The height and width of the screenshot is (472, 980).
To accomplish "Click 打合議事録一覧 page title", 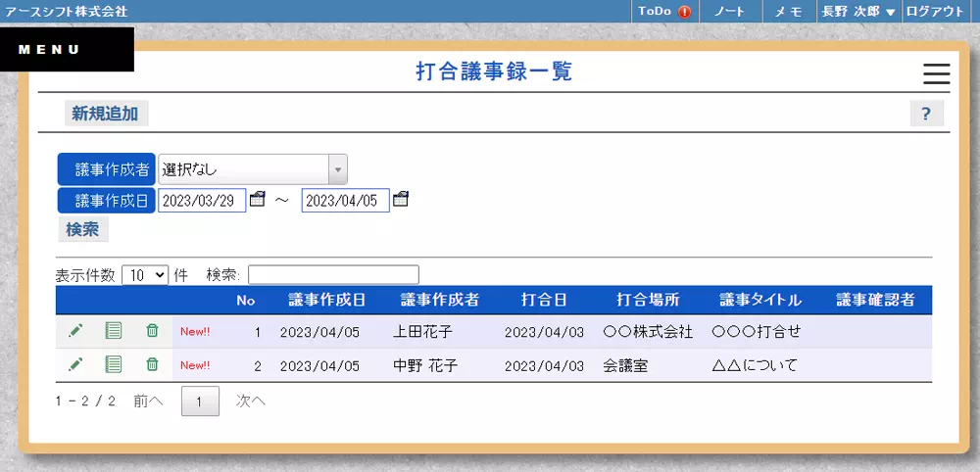I will tap(494, 71).
